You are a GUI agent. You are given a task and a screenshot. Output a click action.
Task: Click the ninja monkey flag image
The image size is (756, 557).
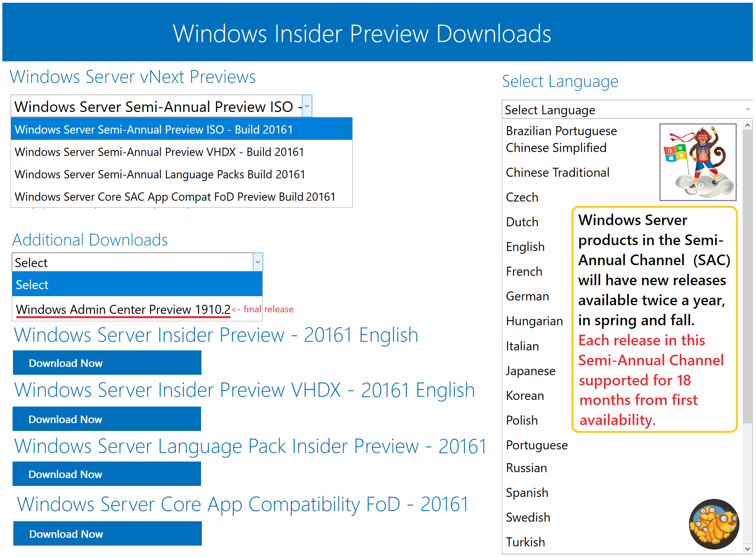697,162
